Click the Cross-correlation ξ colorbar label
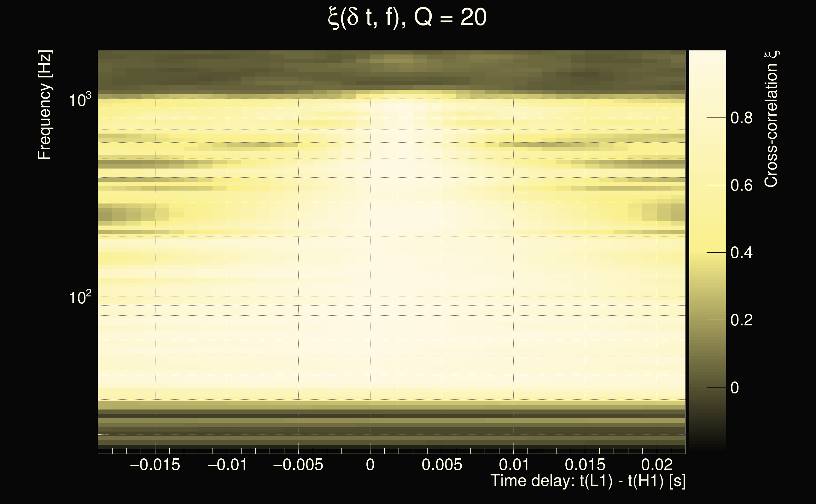Screen dimensions: 816x504 pos(771,119)
